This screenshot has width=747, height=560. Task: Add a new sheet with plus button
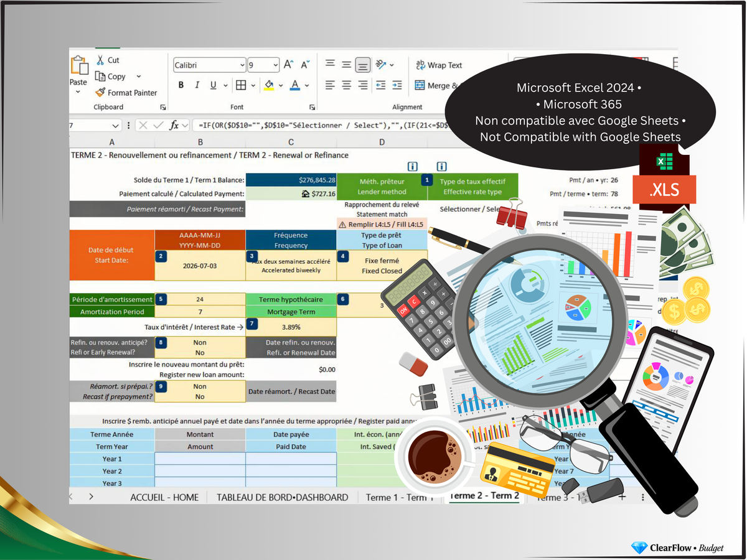(621, 497)
